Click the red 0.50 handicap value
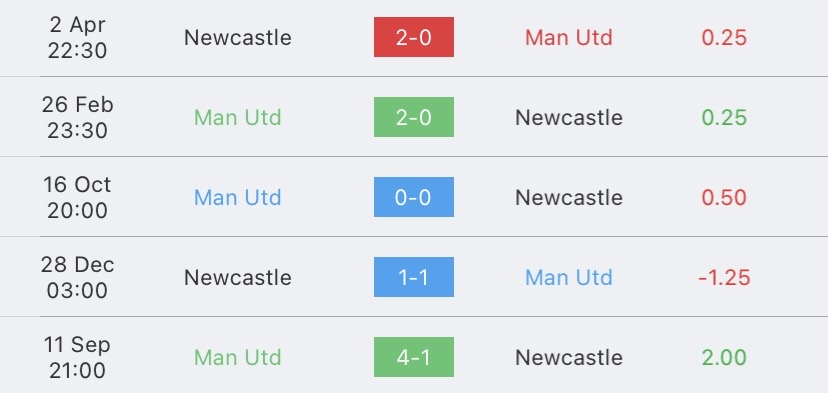 coord(724,198)
